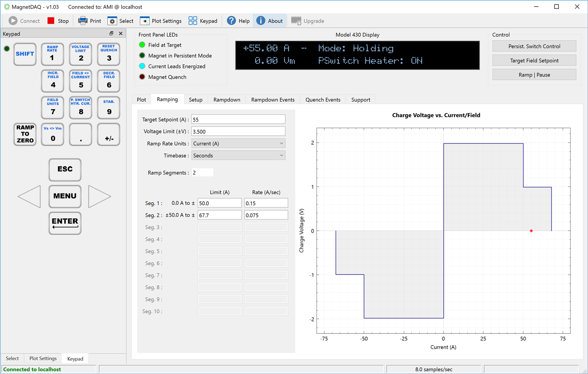Viewport: 588px width, 374px height.
Task: Click the Target Setpoint input field
Action: (x=239, y=119)
